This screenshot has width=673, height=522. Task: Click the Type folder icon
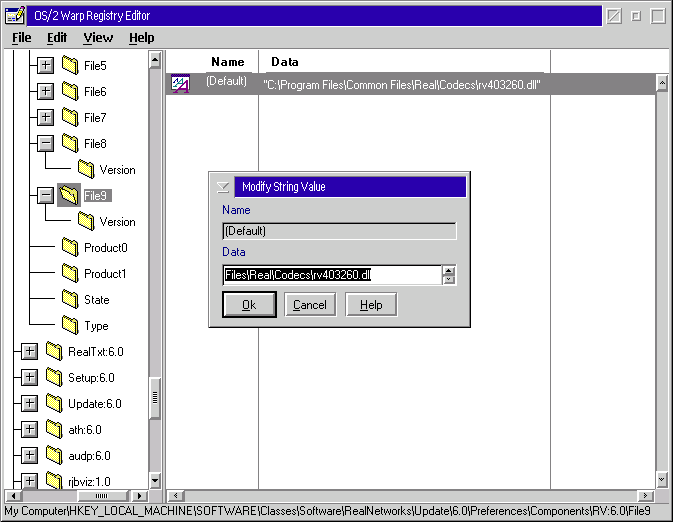[70, 326]
